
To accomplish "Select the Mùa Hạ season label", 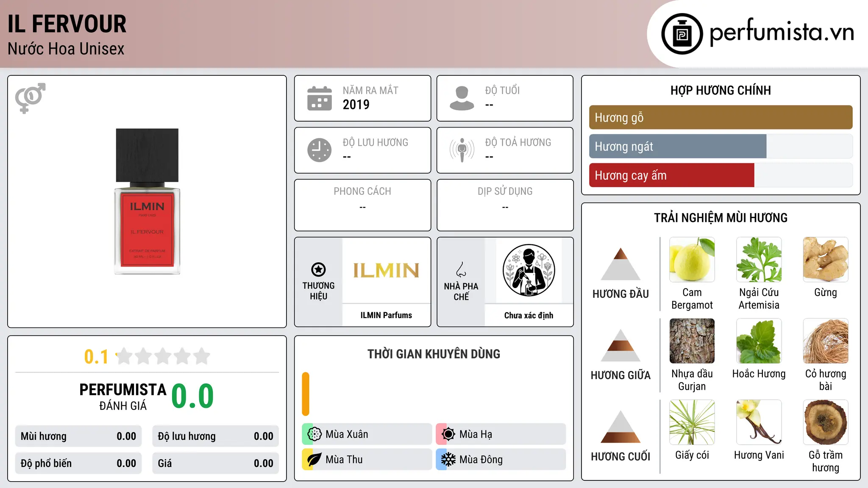I will click(x=476, y=434).
